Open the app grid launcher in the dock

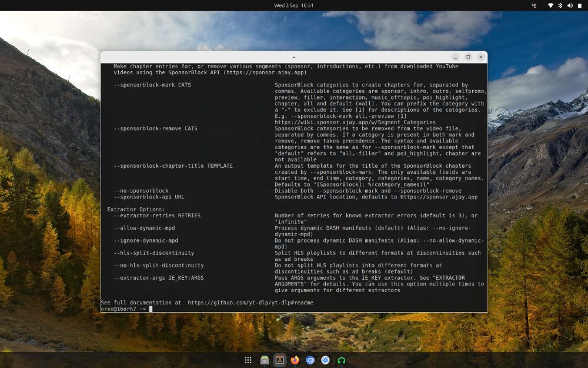coord(247,359)
